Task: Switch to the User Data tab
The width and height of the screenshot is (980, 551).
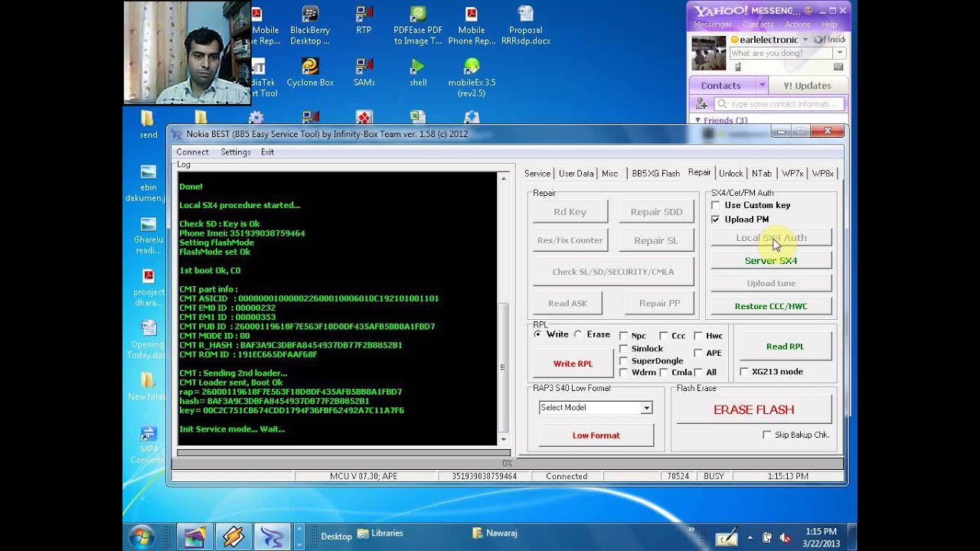Action: 576,174
